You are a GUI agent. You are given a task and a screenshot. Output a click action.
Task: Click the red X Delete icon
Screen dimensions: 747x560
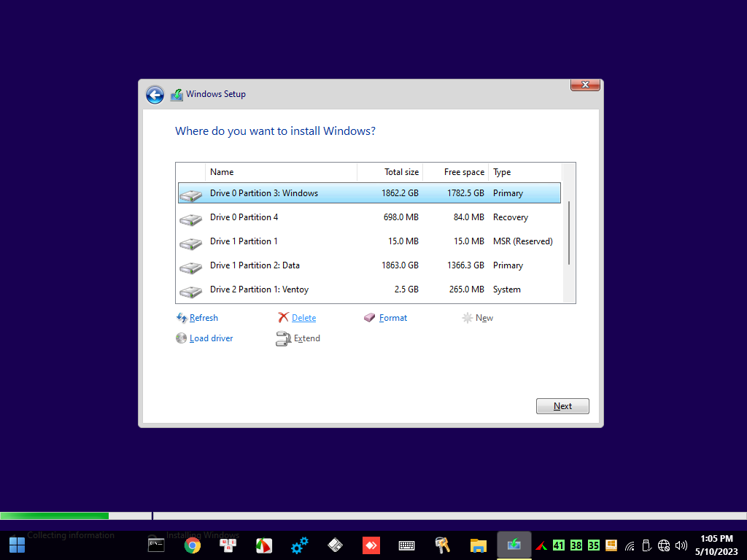tap(284, 317)
